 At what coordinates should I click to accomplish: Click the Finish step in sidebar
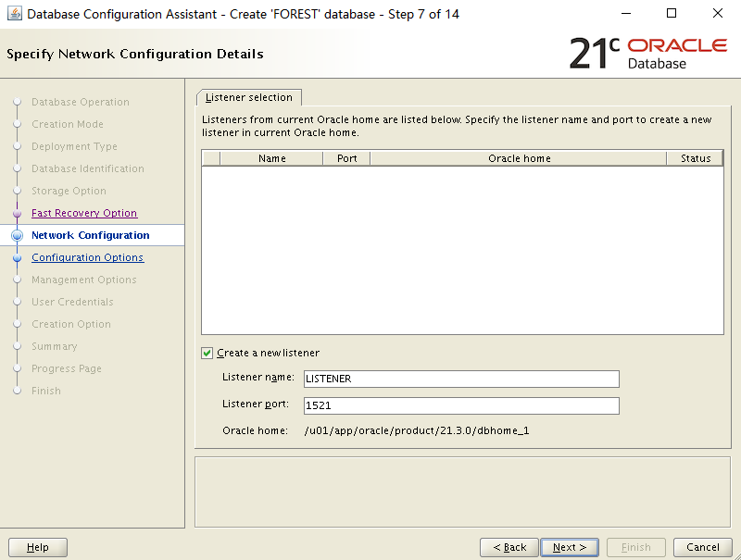click(x=45, y=391)
